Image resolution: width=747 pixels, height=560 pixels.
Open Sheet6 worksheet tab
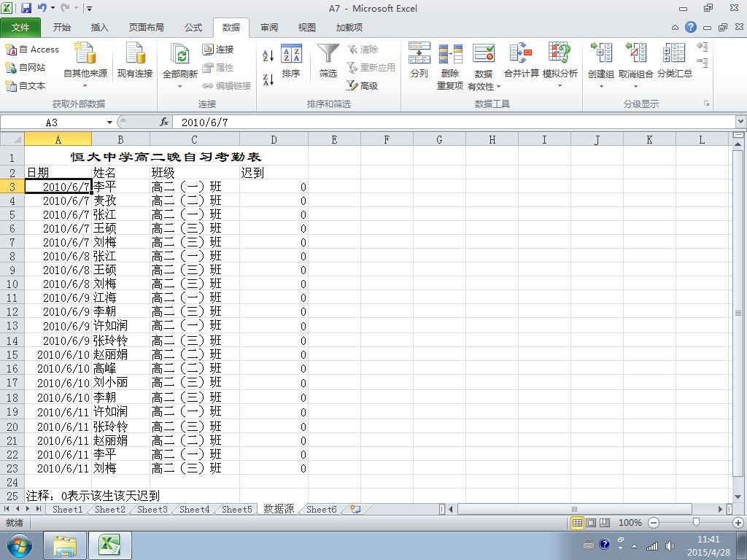point(321,509)
